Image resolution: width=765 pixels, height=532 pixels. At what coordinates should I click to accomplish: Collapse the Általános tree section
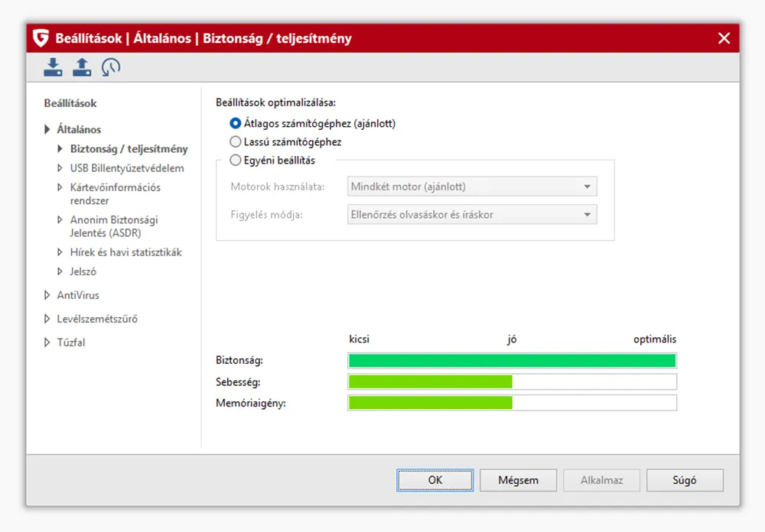tap(48, 130)
